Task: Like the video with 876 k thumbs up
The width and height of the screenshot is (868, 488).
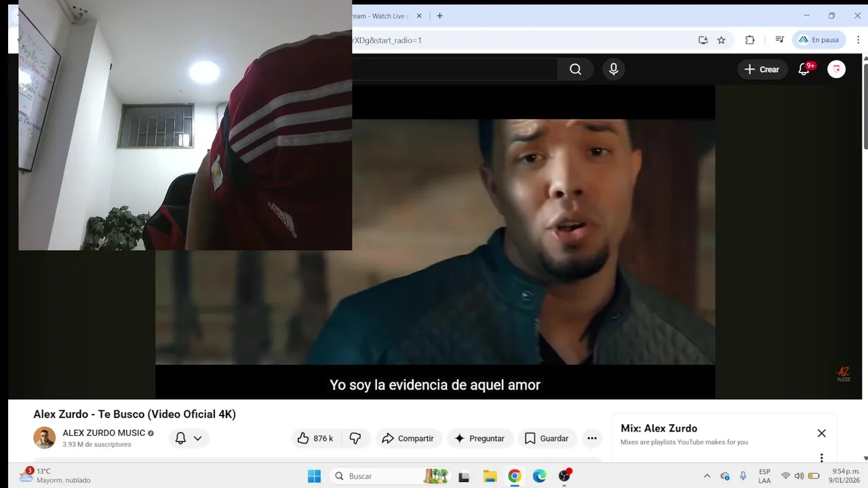Action: coord(316,439)
